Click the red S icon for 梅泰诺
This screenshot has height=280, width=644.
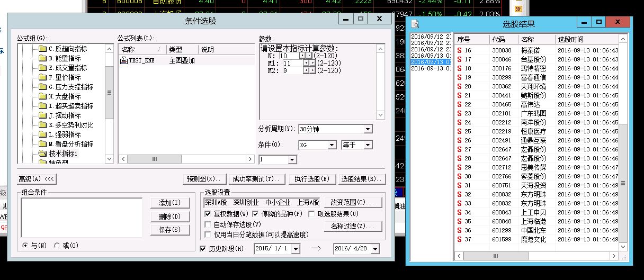coord(460,50)
